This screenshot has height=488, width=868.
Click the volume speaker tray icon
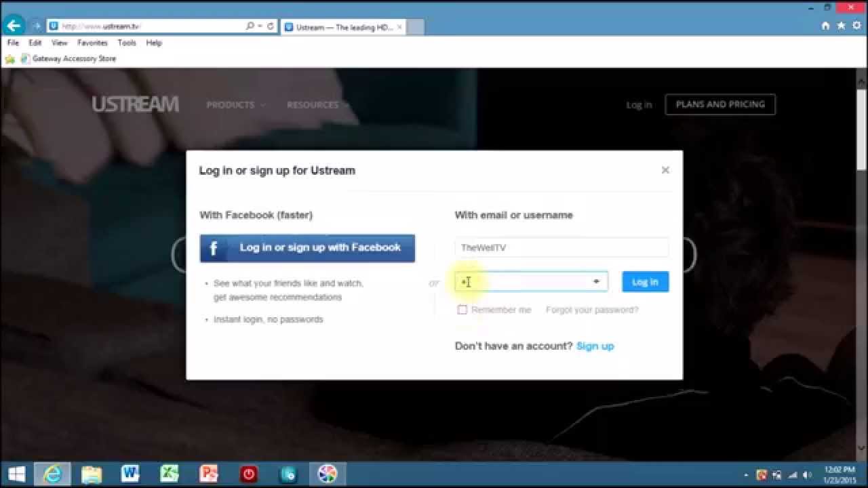tap(808, 475)
